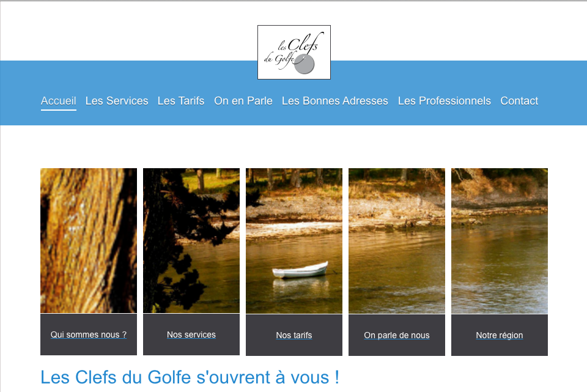Open Les Bonnes Adresses page
This screenshot has height=392, width=587.
tap(335, 101)
